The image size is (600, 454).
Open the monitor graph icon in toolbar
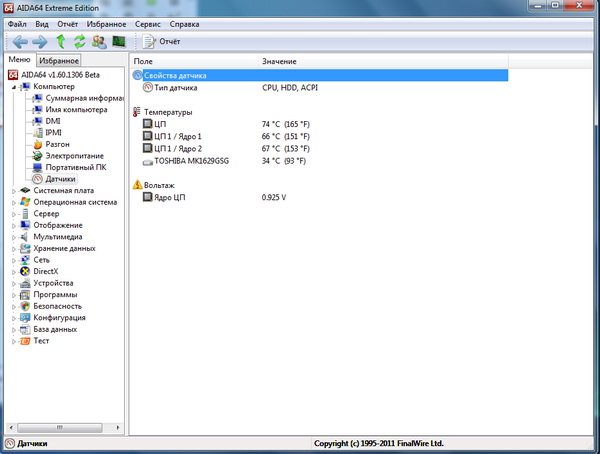[x=119, y=41]
